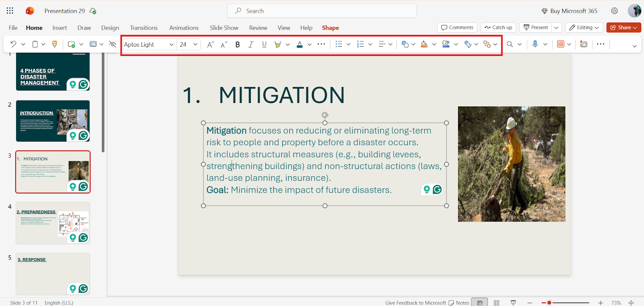Select the Introduction slide 2 thumbnail

[x=53, y=121]
